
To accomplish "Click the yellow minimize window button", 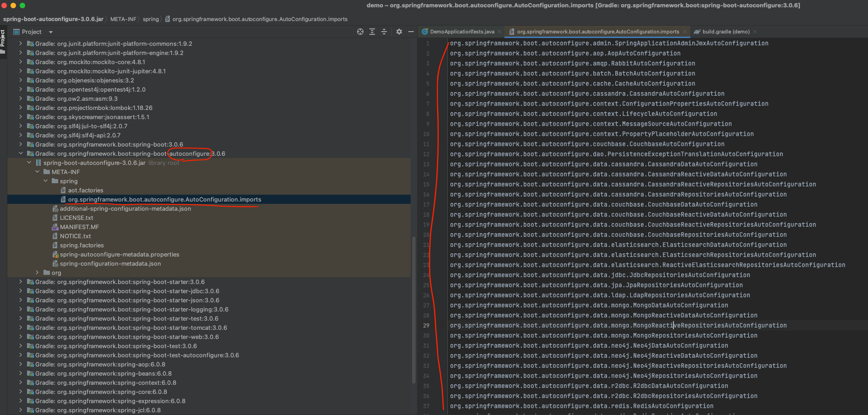I will click(x=13, y=5).
